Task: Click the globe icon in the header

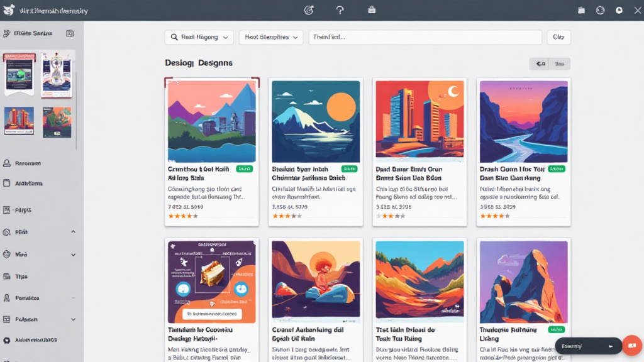Action: pos(601,10)
